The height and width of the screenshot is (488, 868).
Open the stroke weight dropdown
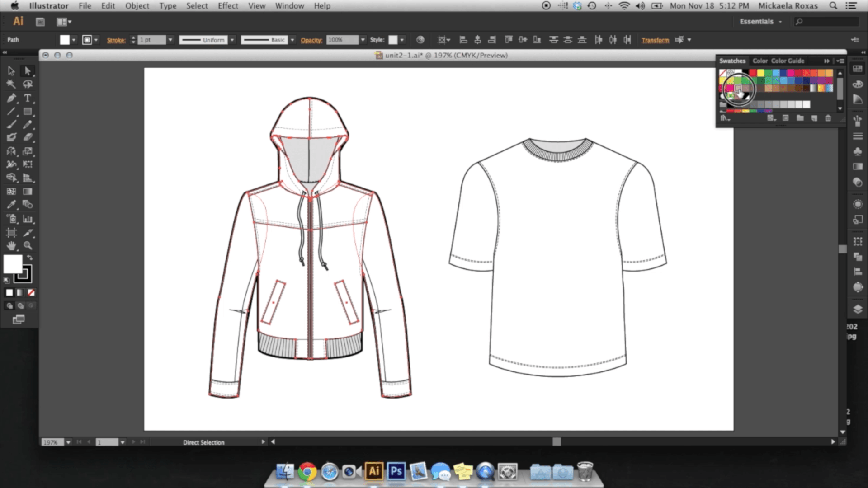click(170, 40)
